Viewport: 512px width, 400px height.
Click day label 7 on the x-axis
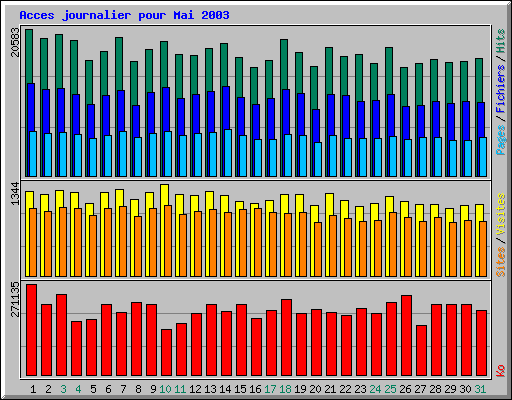pos(123,389)
